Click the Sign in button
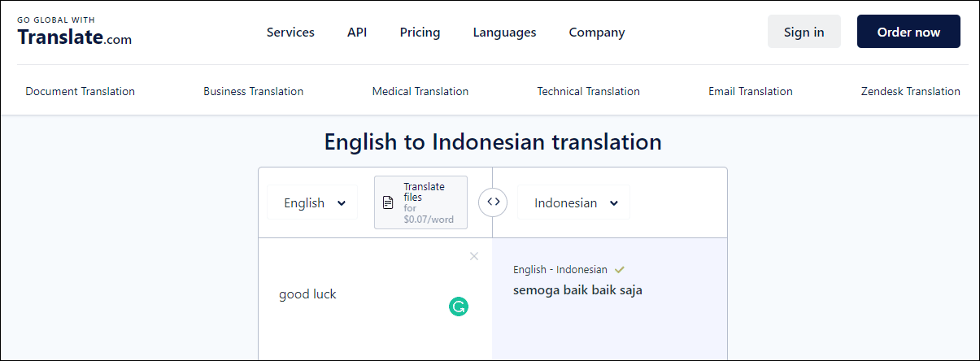 point(804,32)
